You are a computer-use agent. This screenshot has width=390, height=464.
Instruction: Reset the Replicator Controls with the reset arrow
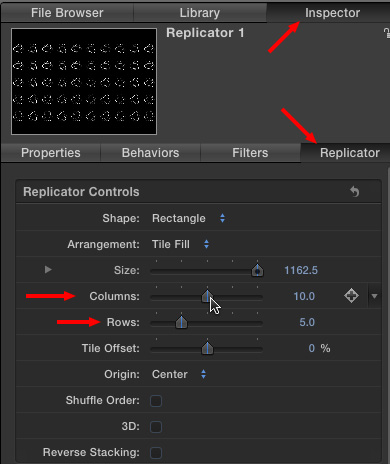(355, 192)
